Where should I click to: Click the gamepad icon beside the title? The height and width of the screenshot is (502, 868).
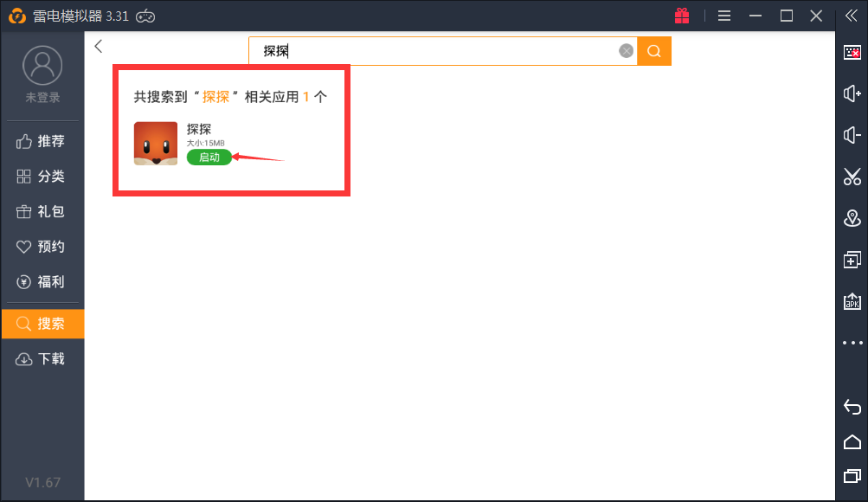145,15
